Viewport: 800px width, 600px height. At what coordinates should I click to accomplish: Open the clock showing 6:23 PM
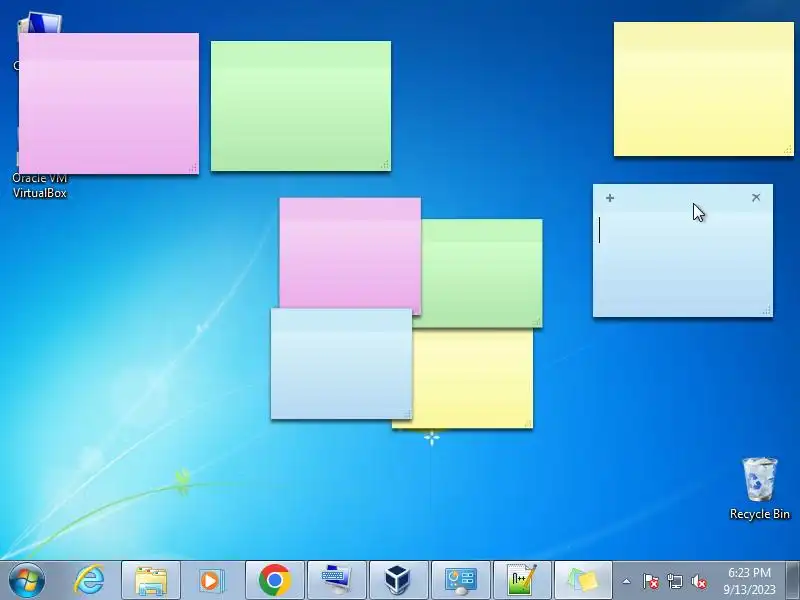pos(749,581)
